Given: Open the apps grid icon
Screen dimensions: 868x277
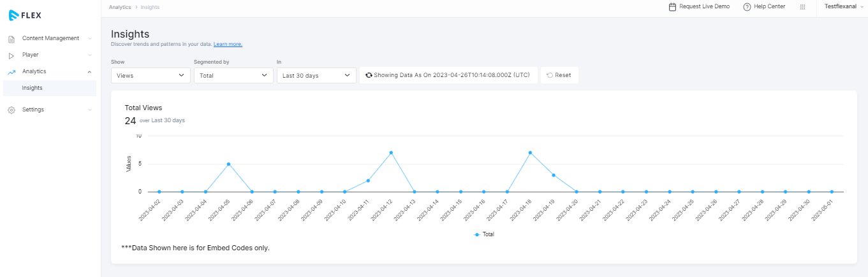Looking at the screenshot, I should pyautogui.click(x=802, y=7).
